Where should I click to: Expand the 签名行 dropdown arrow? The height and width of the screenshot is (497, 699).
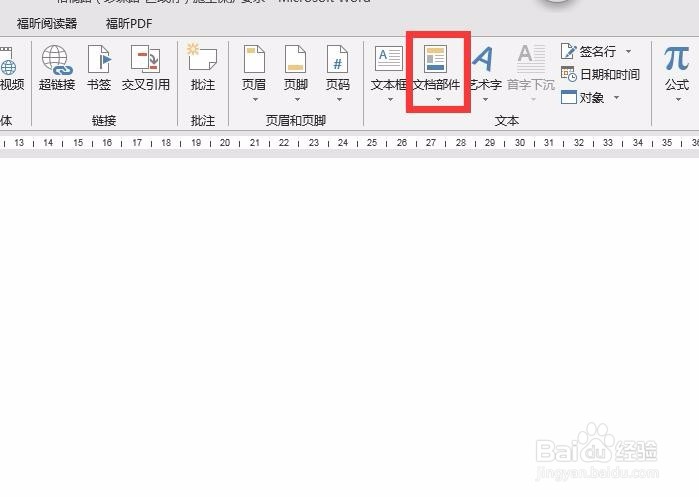click(629, 52)
